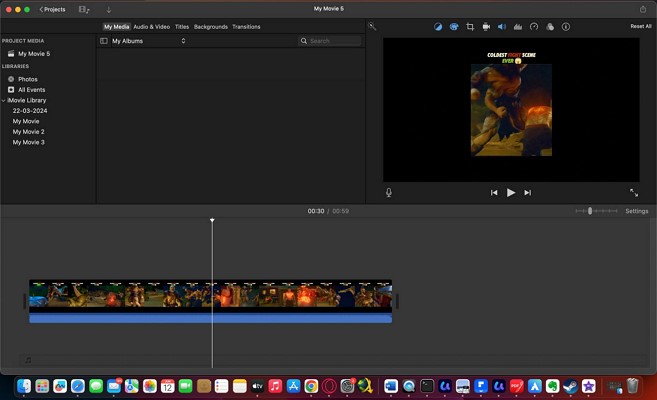Click Reset All adjustments
Viewport: 657px width, 400px height.
[641, 26]
